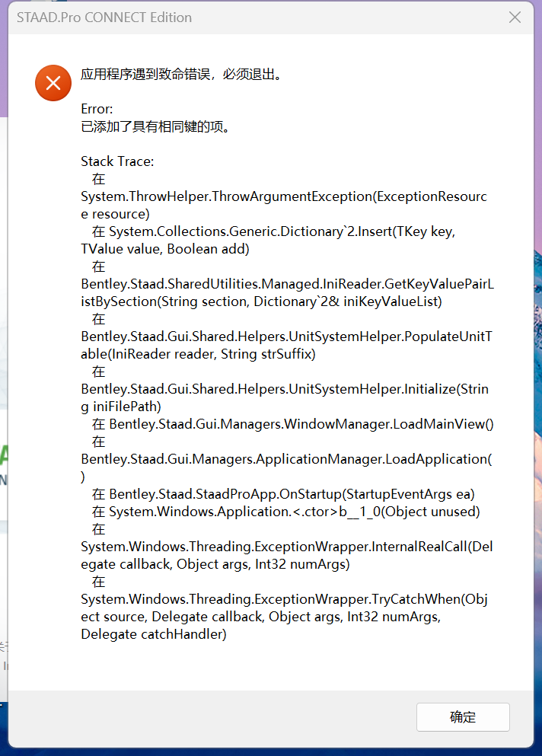
Task: Click the 'Stack Trace:' label
Action: click(117, 161)
